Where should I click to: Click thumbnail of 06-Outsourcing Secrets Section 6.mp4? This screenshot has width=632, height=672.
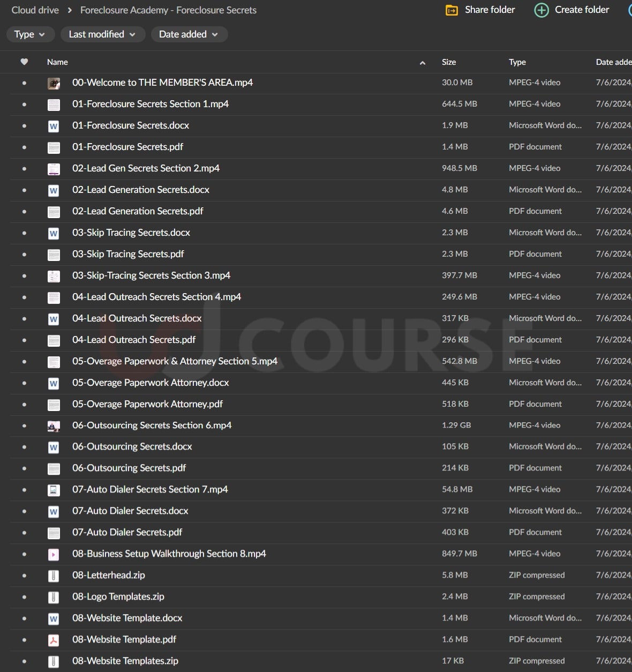[x=54, y=425]
